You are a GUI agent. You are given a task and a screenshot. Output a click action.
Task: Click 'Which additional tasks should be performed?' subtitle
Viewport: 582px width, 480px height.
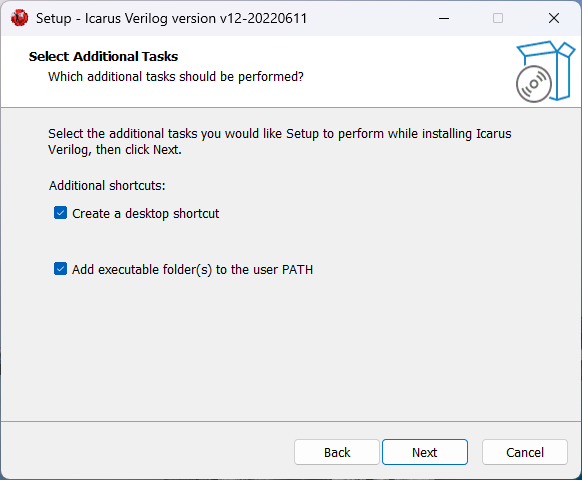pyautogui.click(x=176, y=76)
